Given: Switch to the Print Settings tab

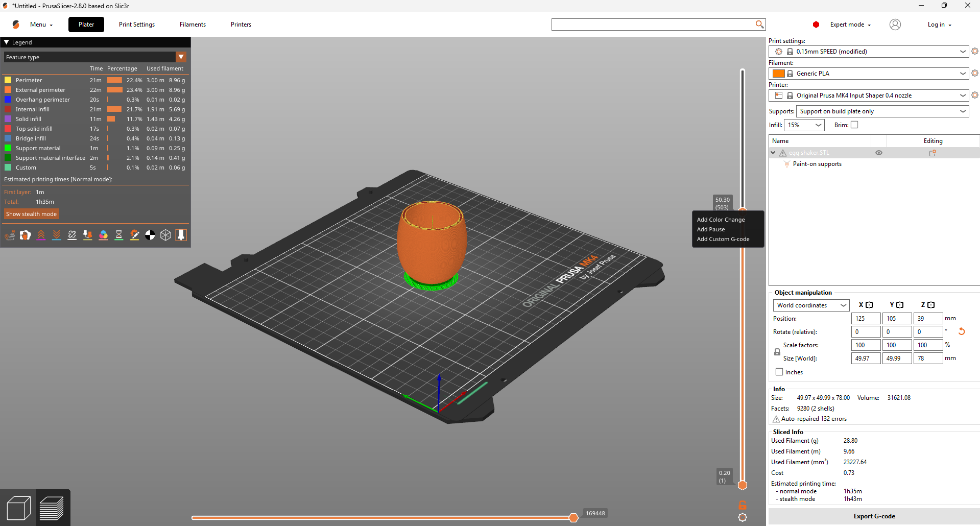Looking at the screenshot, I should 137,25.
